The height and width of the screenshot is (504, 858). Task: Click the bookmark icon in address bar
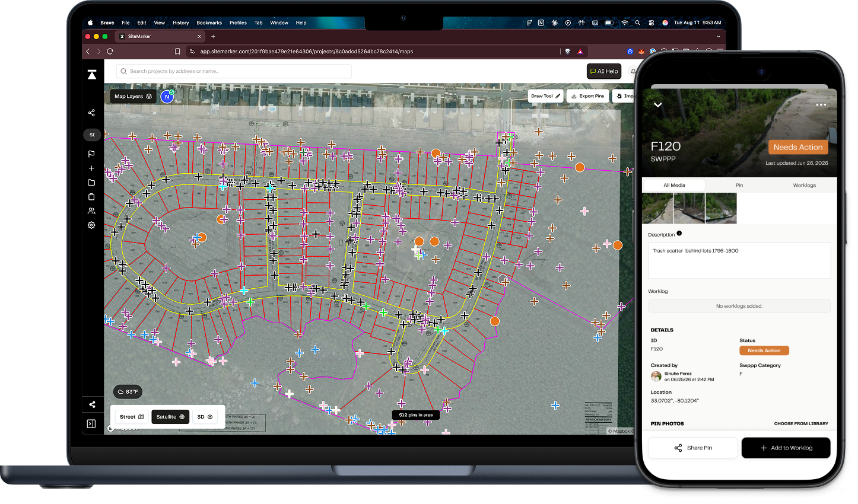(x=177, y=52)
